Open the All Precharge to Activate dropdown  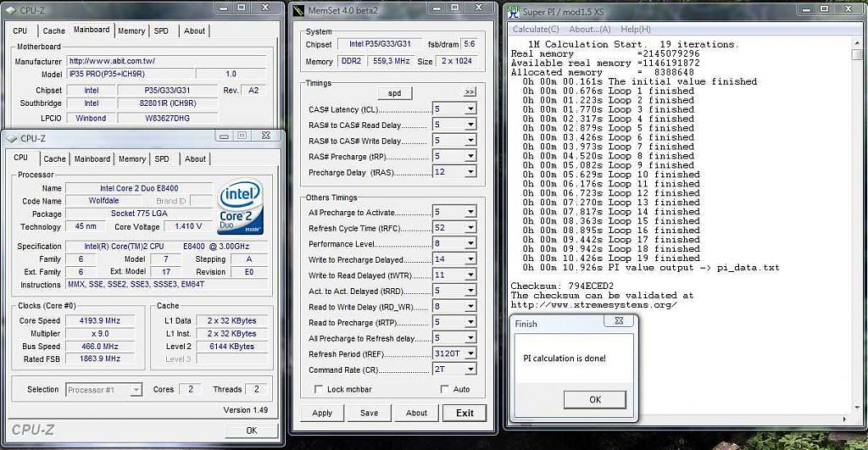tap(470, 212)
